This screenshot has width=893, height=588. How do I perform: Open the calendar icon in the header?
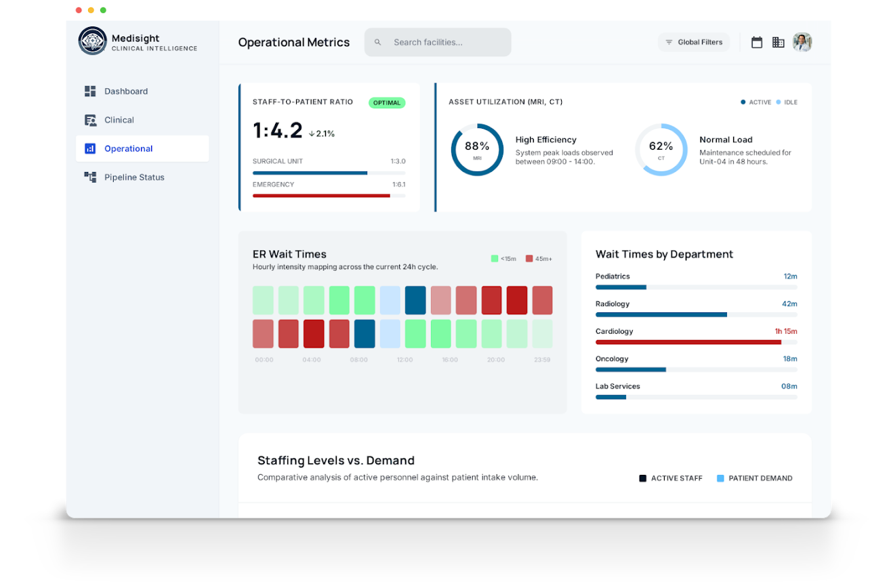(x=757, y=42)
